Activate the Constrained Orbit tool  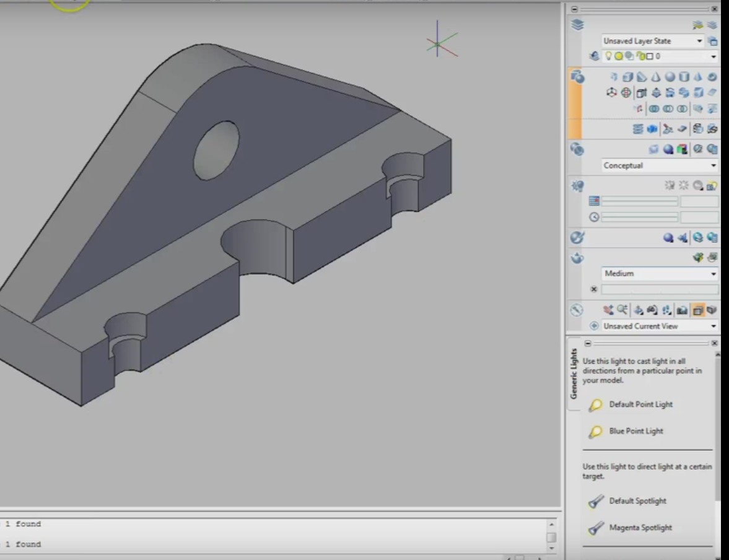(x=638, y=310)
